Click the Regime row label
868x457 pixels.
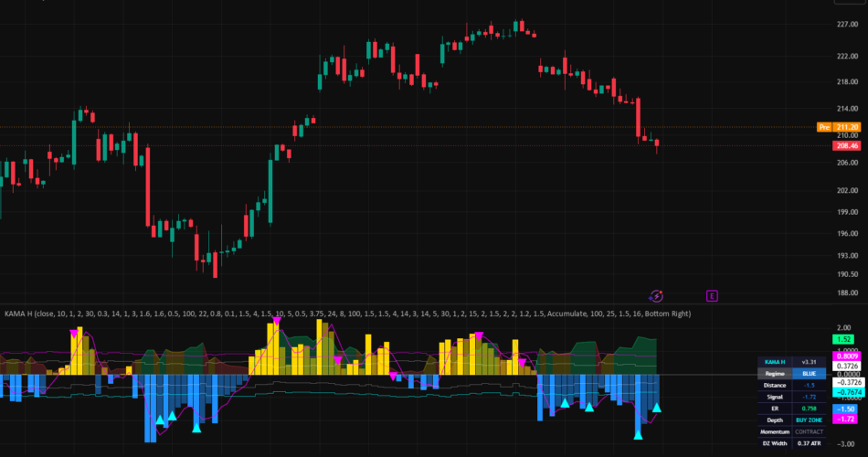point(775,373)
